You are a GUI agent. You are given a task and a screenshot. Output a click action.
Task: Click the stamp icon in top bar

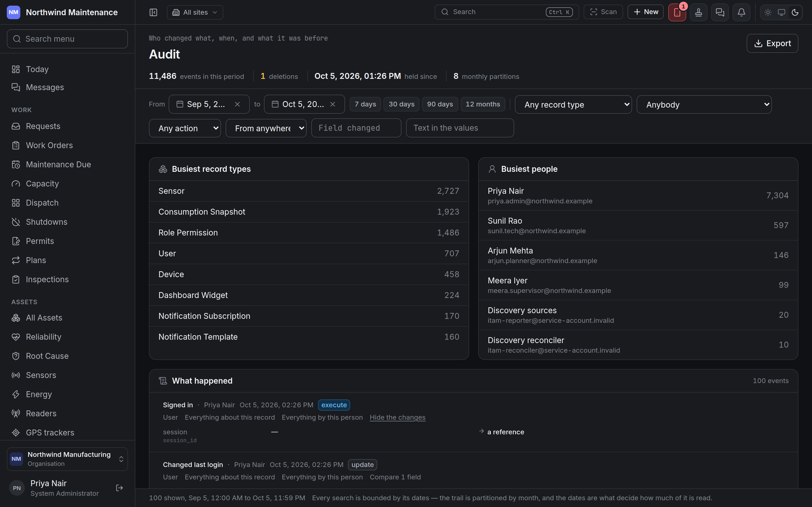[699, 12]
